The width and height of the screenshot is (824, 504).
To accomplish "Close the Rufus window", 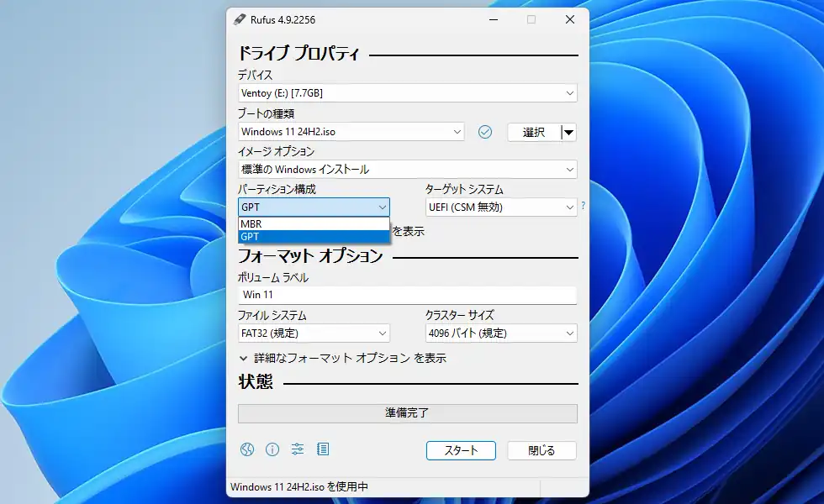I will 570,20.
